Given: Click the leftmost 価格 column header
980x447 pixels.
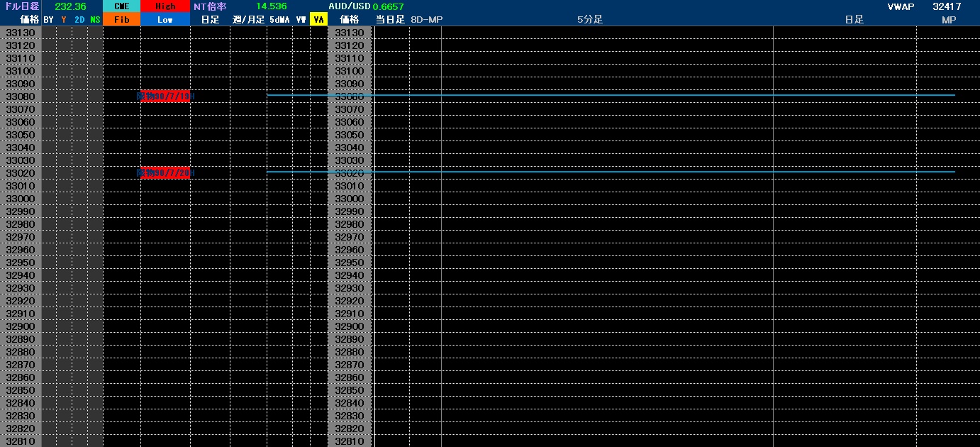Looking at the screenshot, I should [29, 20].
